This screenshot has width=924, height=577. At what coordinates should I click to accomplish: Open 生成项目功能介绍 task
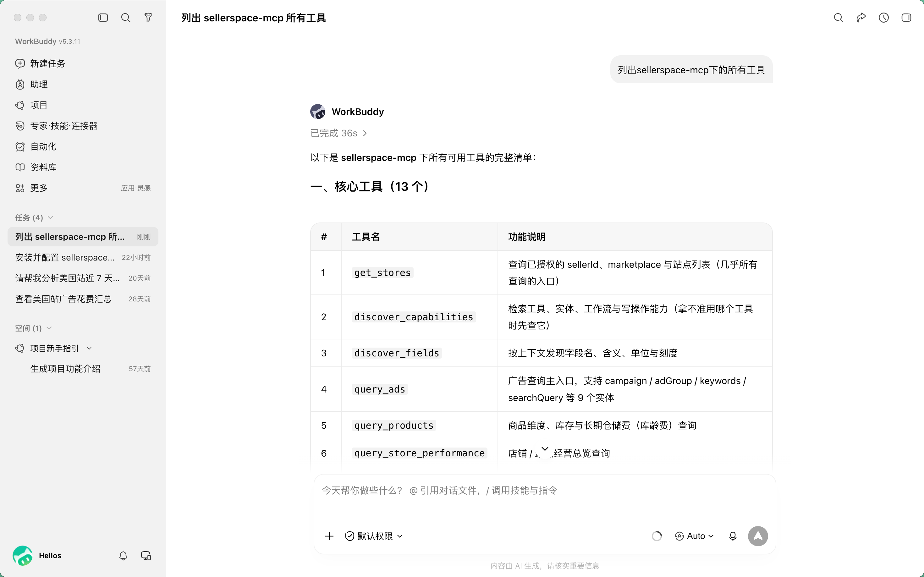pos(83,369)
